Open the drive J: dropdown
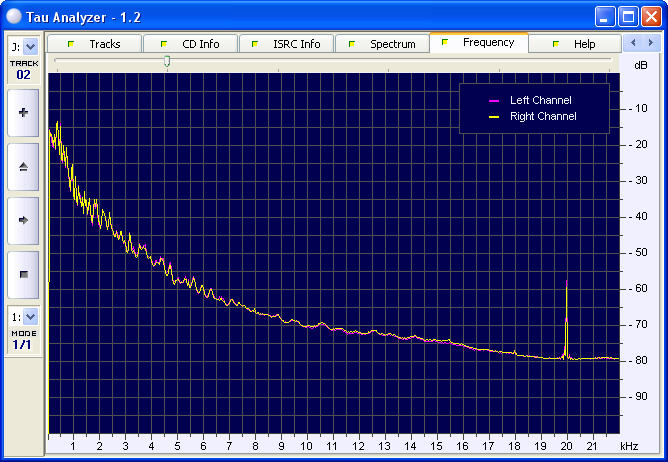 coord(30,46)
